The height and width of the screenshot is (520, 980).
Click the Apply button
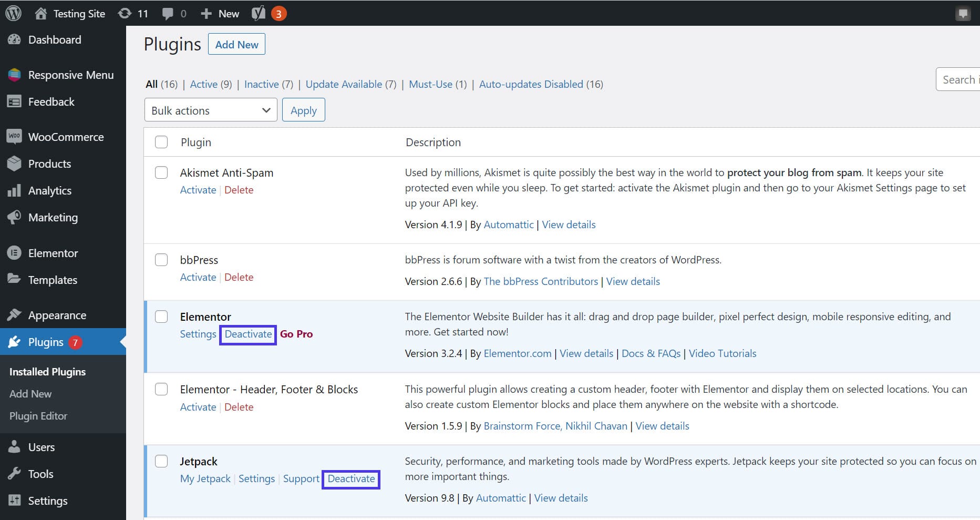[303, 110]
